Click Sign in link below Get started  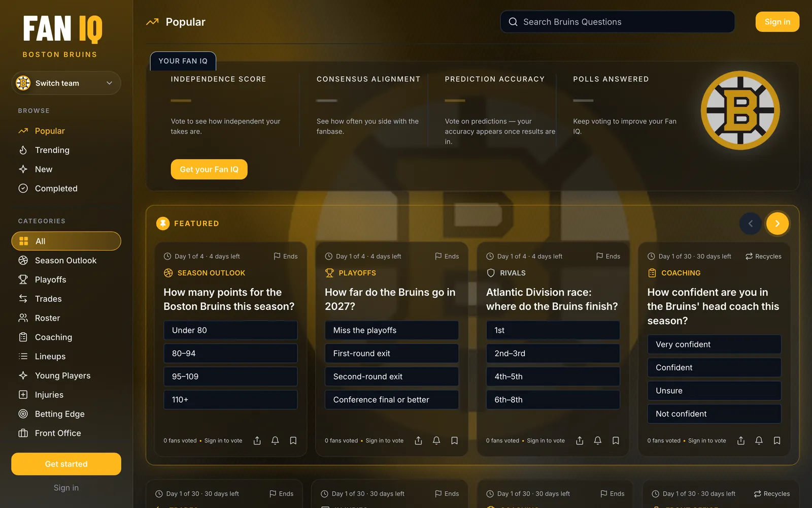(66, 488)
